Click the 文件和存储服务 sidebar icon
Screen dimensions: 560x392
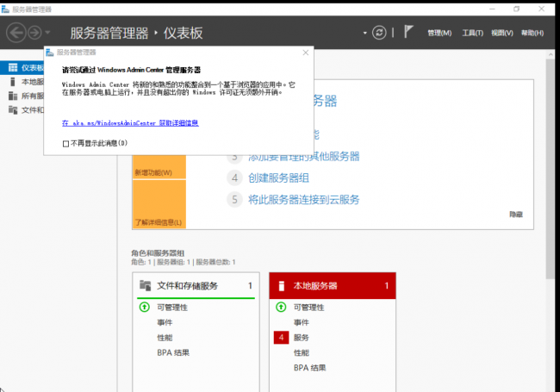pos(13,109)
